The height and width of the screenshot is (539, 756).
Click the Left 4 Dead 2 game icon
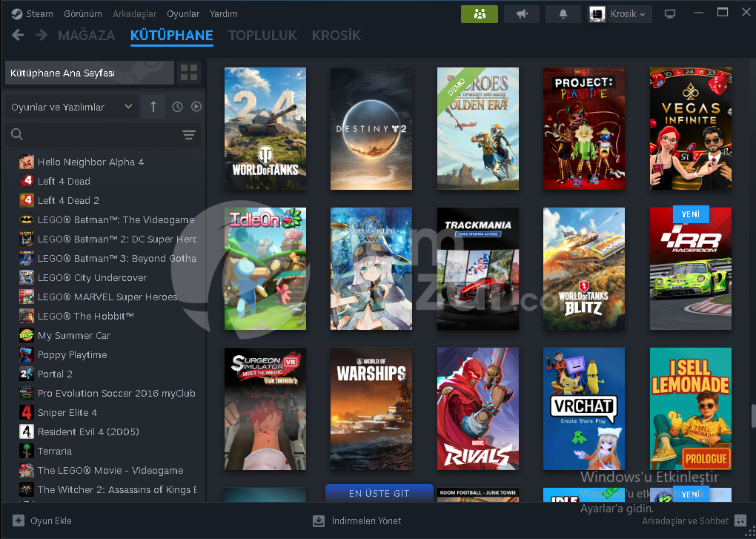27,200
